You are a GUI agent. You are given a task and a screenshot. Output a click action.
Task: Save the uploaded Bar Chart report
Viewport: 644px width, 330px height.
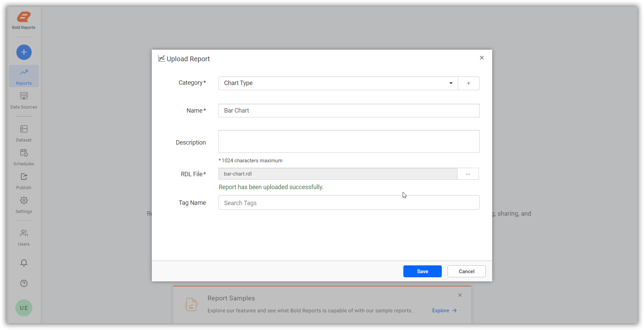[x=422, y=271]
